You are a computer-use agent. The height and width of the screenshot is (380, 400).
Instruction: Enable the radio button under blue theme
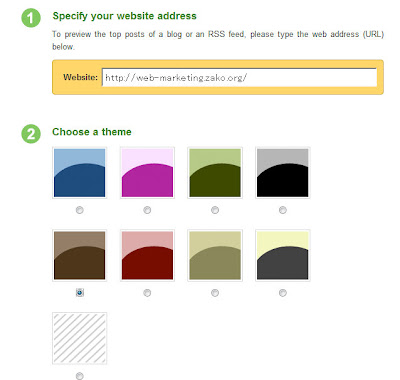[x=80, y=210]
